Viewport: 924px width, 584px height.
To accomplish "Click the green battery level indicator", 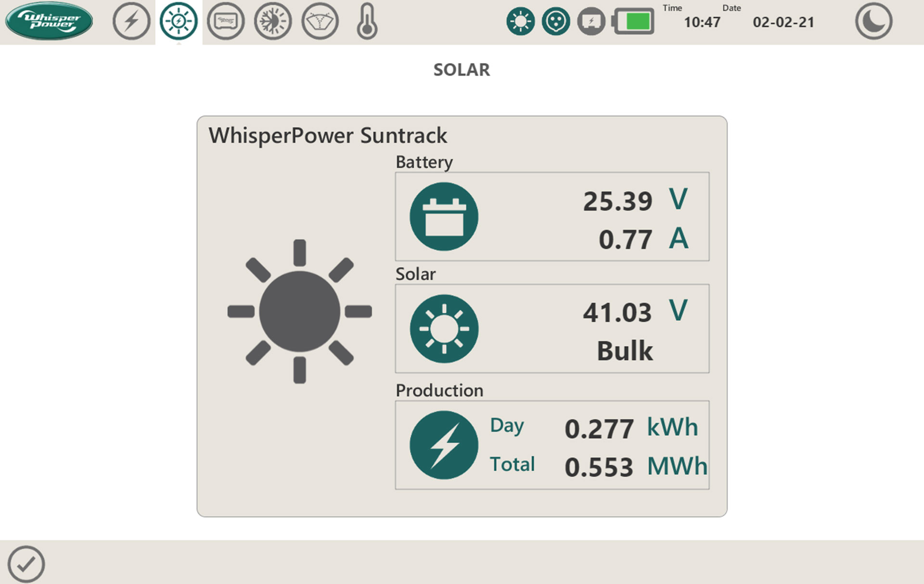I will point(634,21).
